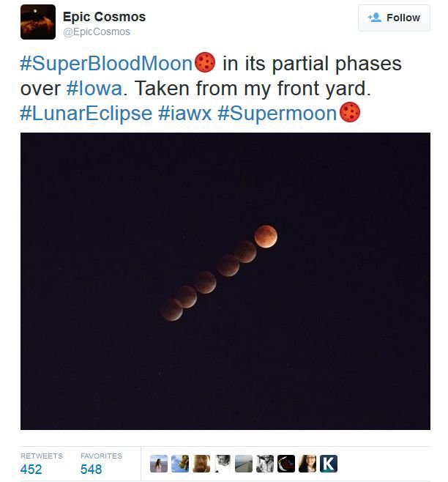Click the black circular-logo retweeter avatar

(x=286, y=464)
